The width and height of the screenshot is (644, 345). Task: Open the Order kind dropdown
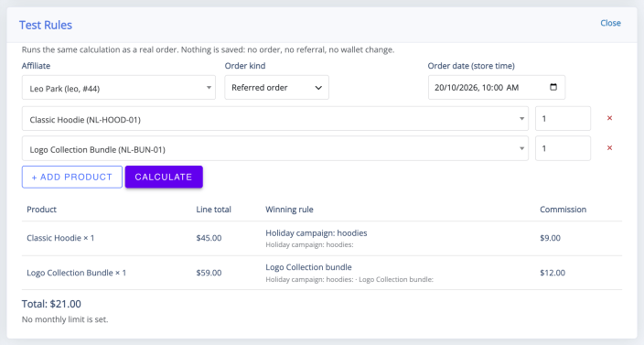[276, 88]
